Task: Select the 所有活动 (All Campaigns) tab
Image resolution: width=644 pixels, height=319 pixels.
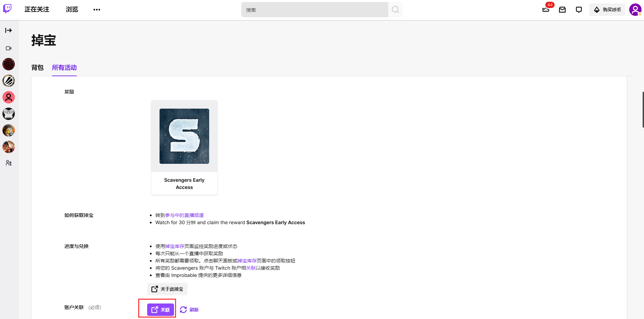Action: point(64,68)
